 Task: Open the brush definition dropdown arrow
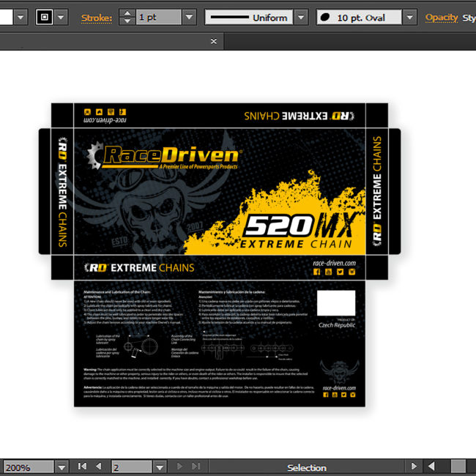point(410,18)
